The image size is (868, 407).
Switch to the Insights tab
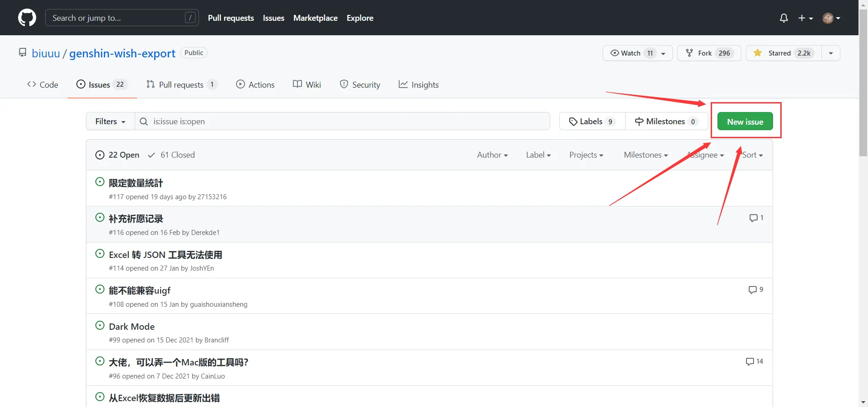pos(419,84)
